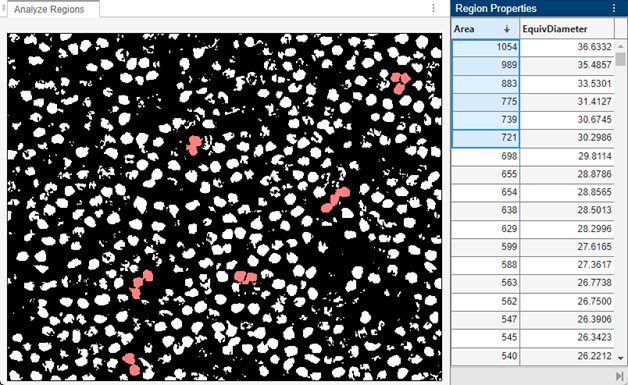Select the Area cell with value 563
Image resolution: width=628 pixels, height=385 pixels.
pos(485,283)
